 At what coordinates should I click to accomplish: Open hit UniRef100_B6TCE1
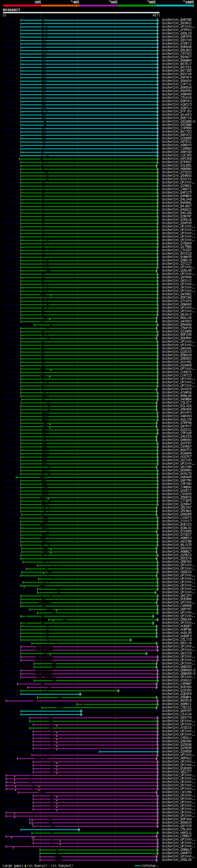coord(177,67)
